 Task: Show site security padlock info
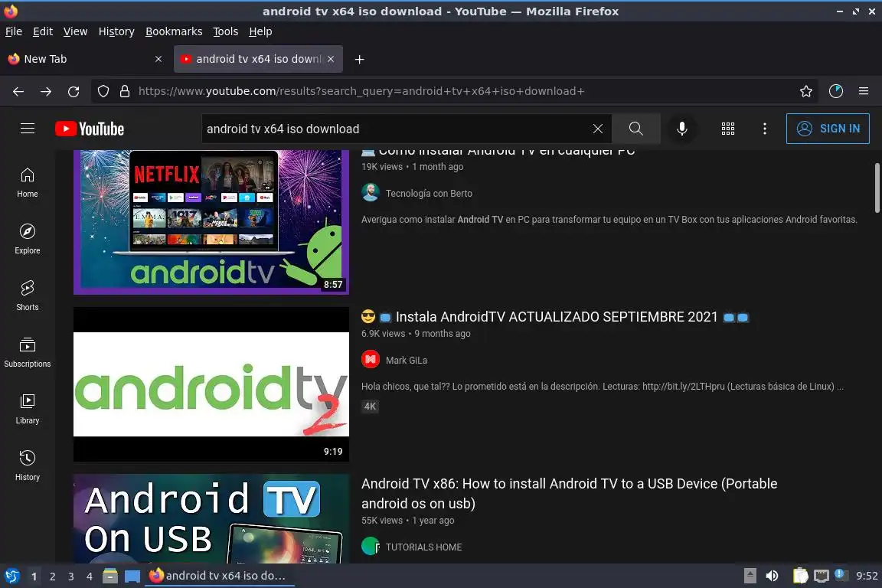(x=125, y=91)
